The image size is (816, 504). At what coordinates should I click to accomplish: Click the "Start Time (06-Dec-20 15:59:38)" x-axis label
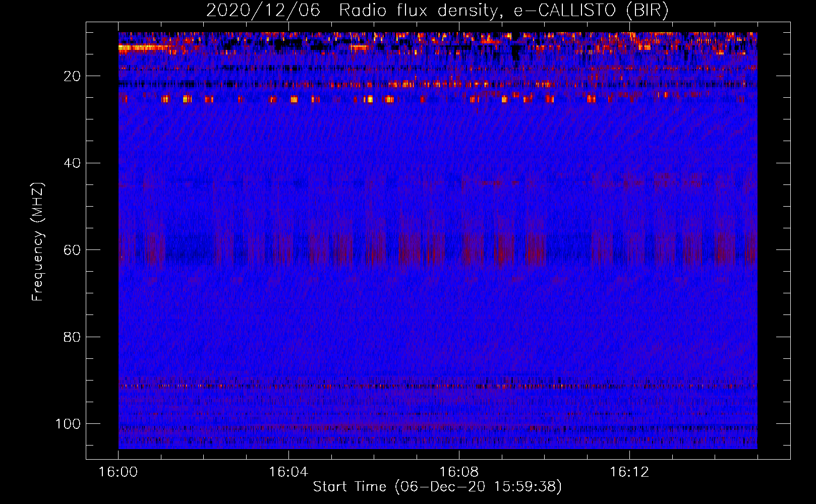[x=437, y=487]
